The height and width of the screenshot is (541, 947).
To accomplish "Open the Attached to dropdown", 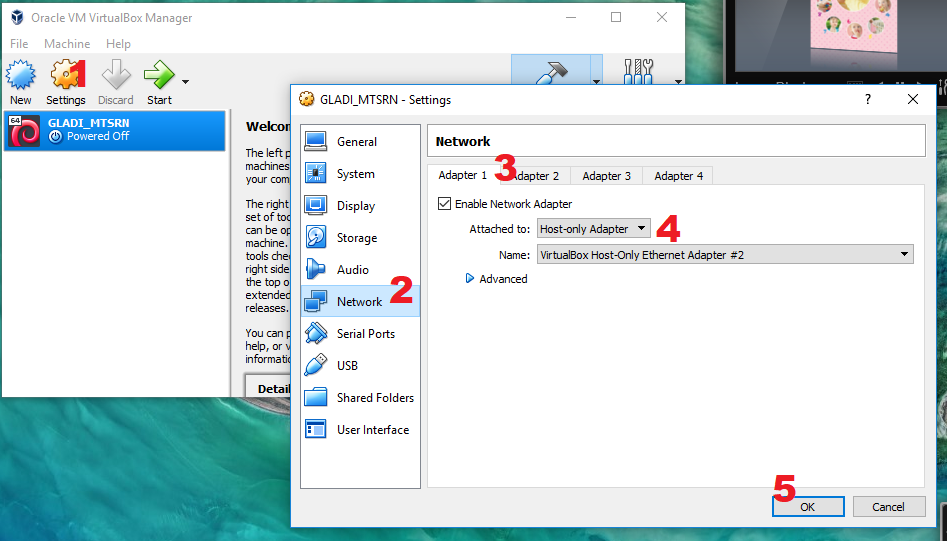I will coord(594,229).
